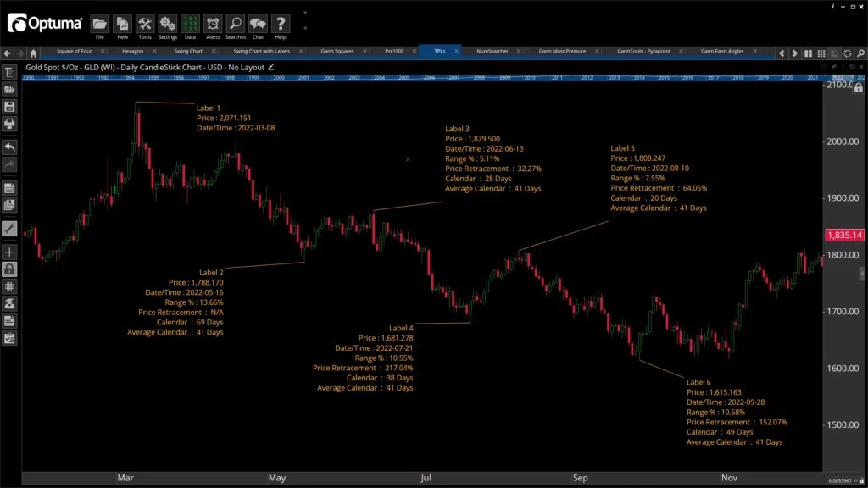
Task: Open the Tools menu icon
Action: pos(144,23)
